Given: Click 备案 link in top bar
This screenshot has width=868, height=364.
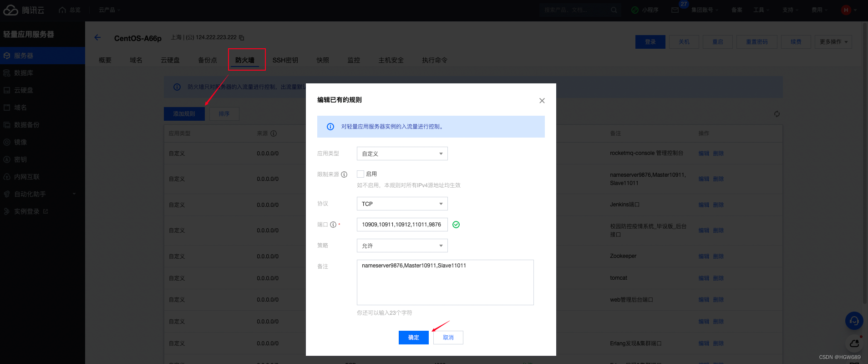Looking at the screenshot, I should 737,10.
